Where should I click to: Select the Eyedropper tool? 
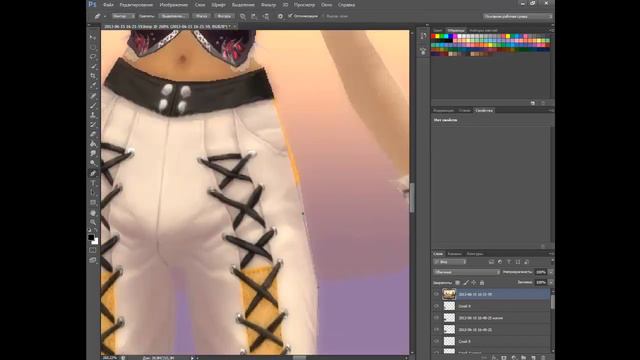point(93,85)
